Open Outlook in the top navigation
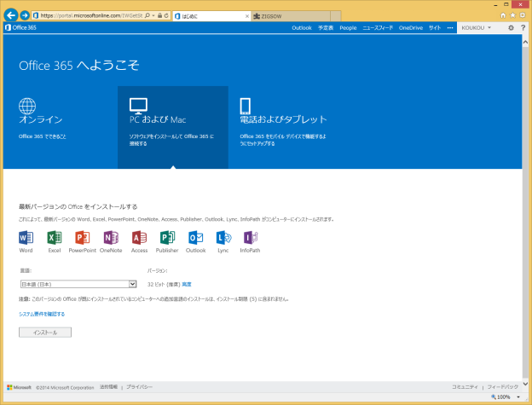Image resolution: width=532 pixels, height=405 pixels. pyautogui.click(x=302, y=28)
